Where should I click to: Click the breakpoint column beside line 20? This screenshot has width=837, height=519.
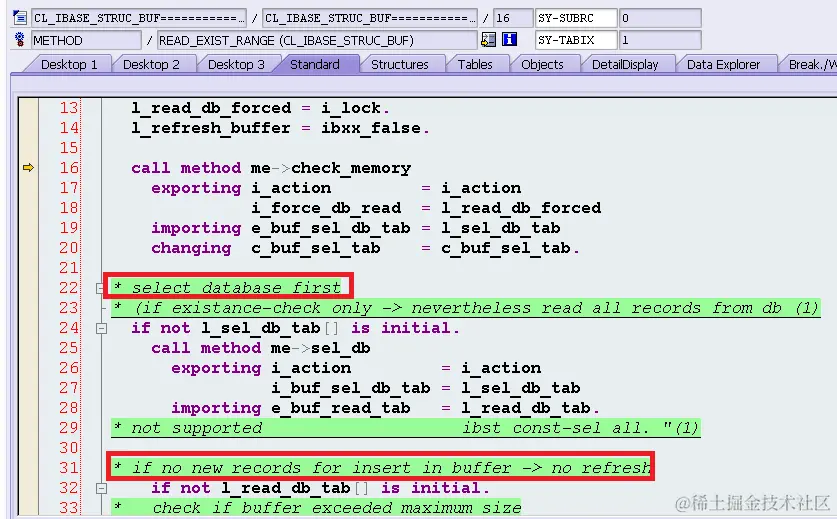pos(28,248)
